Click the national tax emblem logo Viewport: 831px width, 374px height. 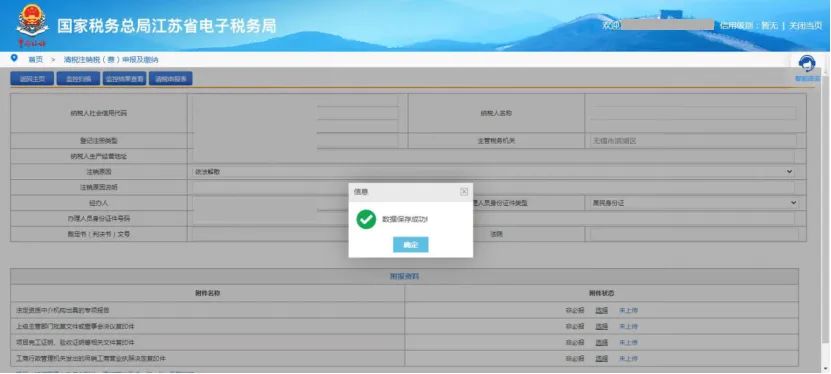(32, 25)
